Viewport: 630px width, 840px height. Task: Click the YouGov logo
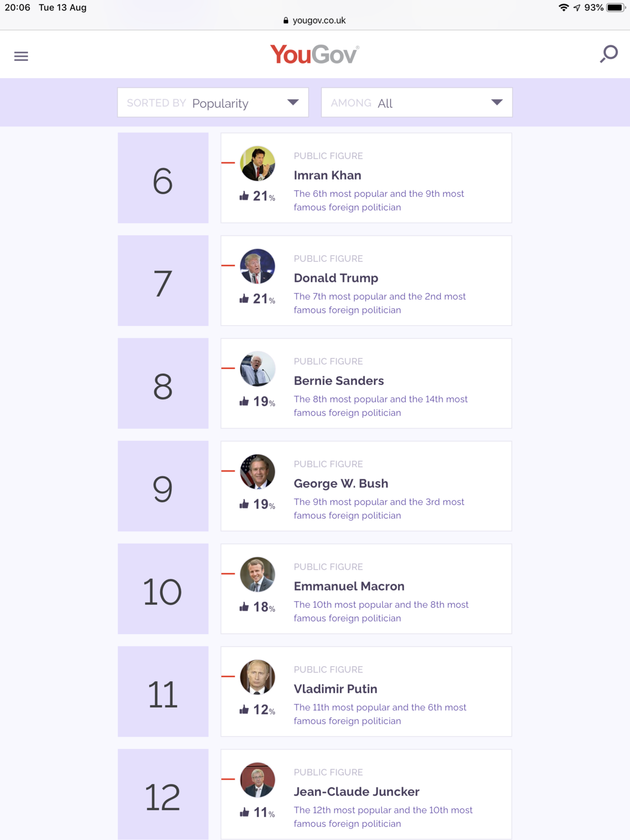[x=314, y=55]
